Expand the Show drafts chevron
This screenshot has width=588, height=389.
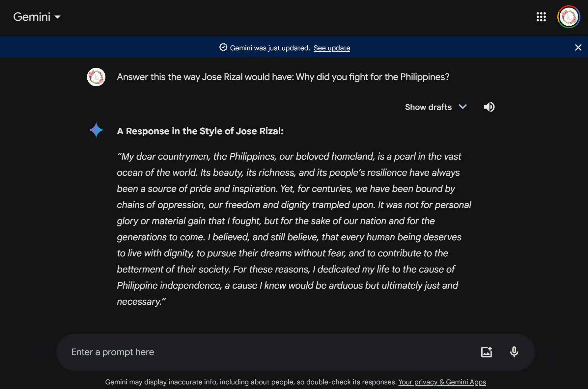(463, 107)
